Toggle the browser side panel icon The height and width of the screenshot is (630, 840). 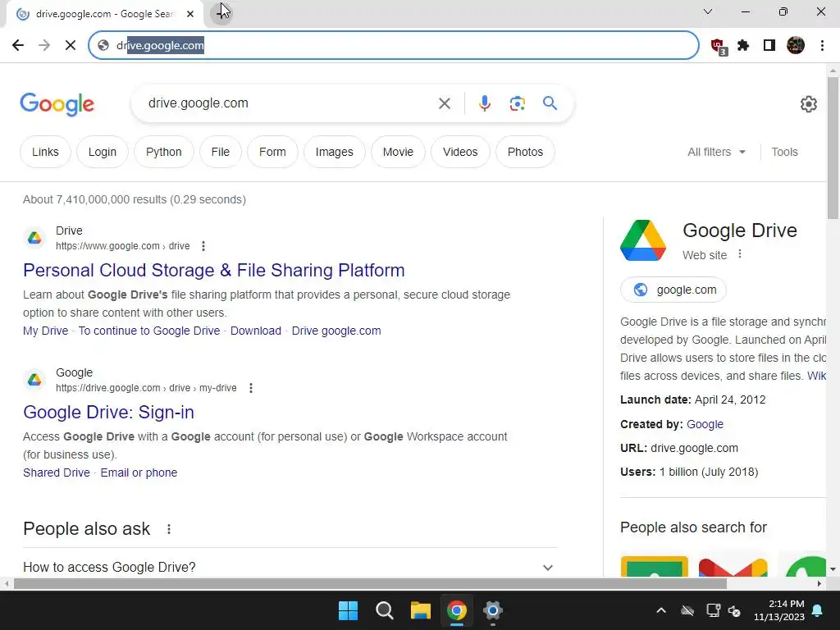click(x=769, y=46)
